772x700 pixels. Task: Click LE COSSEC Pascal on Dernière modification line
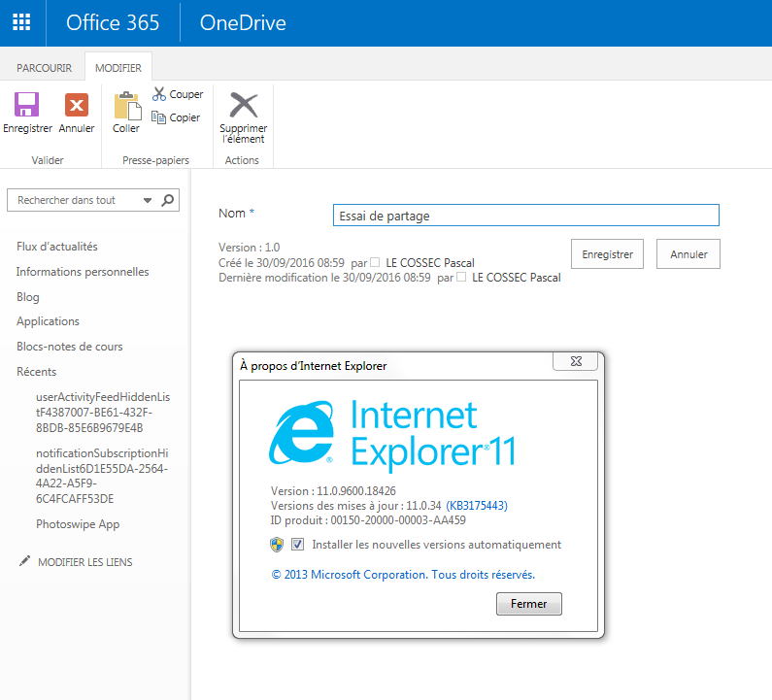[516, 278]
